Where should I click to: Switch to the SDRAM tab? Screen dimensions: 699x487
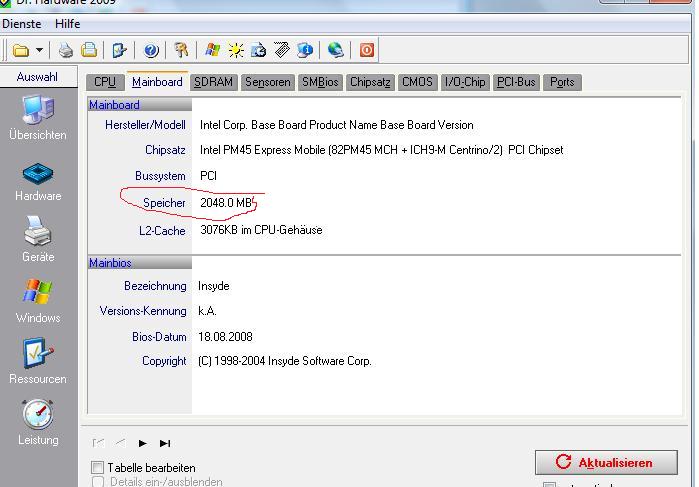[x=214, y=82]
